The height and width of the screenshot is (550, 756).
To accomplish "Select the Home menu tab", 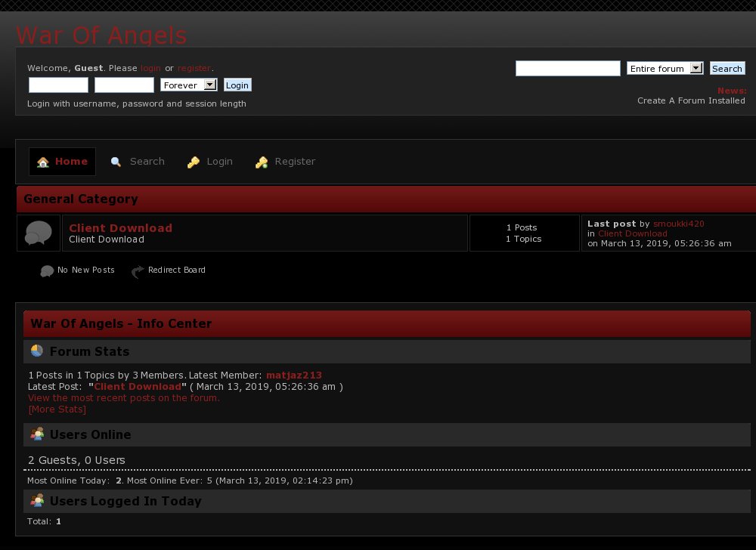I will coord(63,162).
